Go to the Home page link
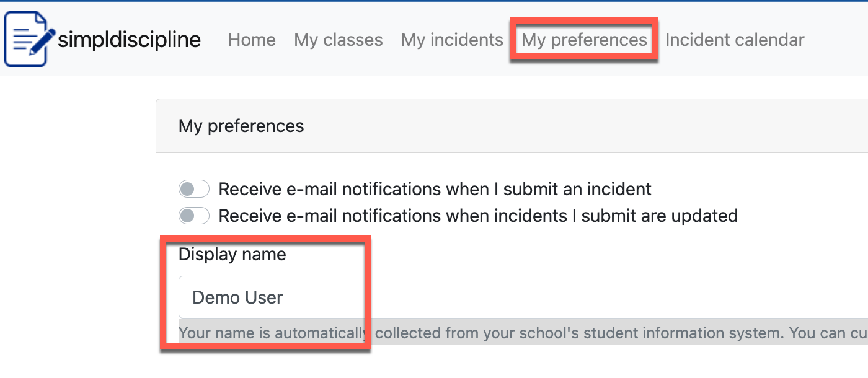Viewport: 868px width, 378px height. 252,40
